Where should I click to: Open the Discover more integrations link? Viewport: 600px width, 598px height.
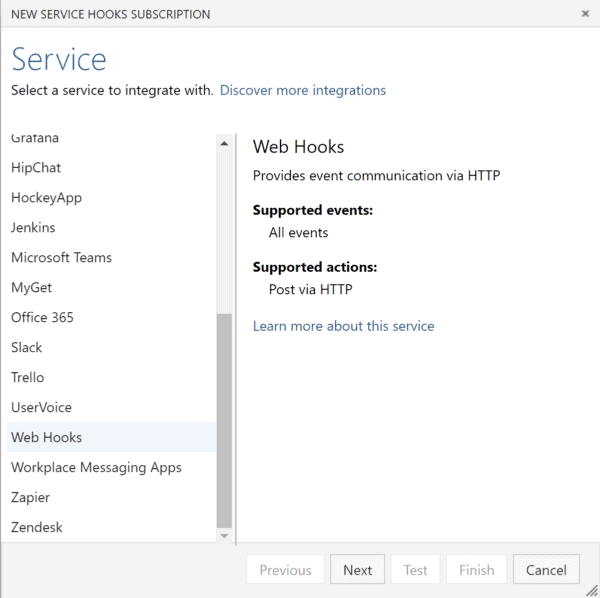302,90
